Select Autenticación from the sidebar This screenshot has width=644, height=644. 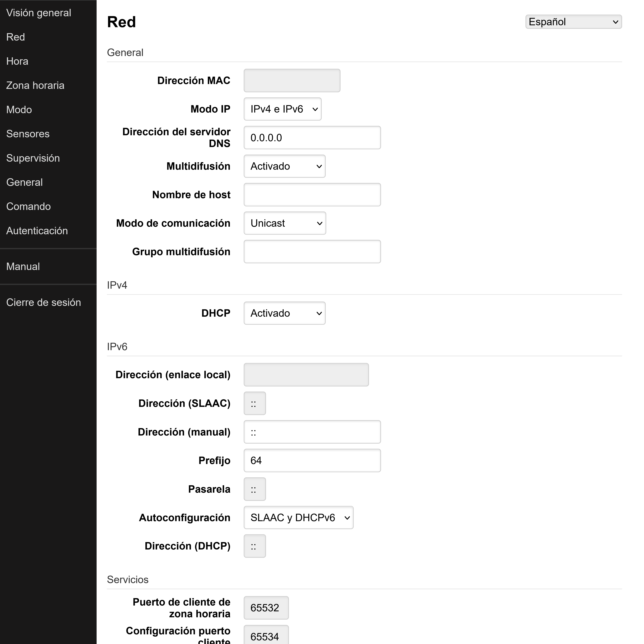coord(37,230)
